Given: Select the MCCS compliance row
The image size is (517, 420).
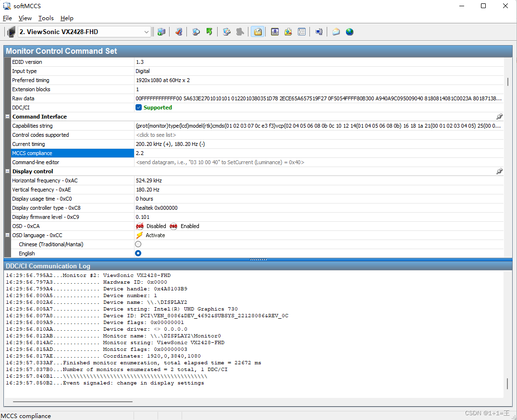Looking at the screenshot, I should tap(257, 153).
